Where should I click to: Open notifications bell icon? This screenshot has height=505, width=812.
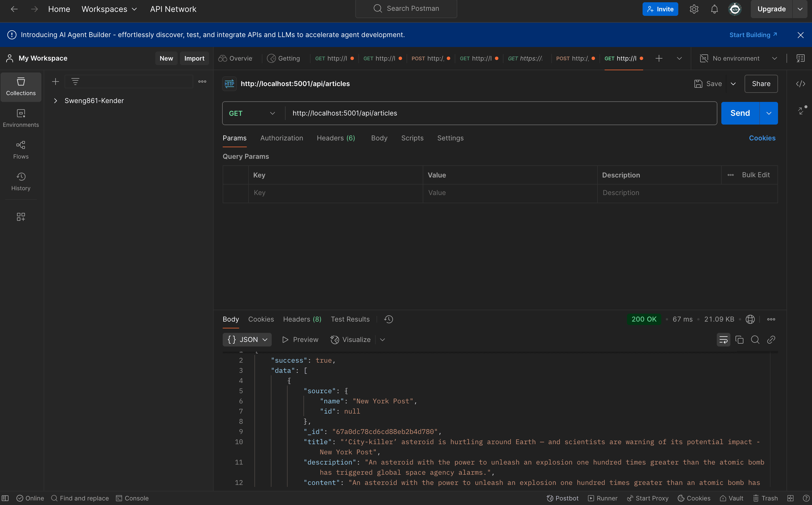pyautogui.click(x=714, y=9)
